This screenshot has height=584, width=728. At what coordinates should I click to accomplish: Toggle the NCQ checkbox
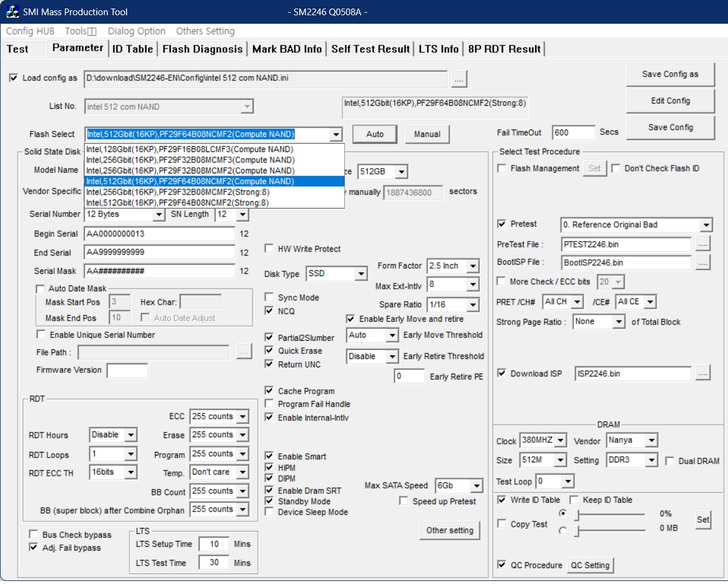point(269,311)
